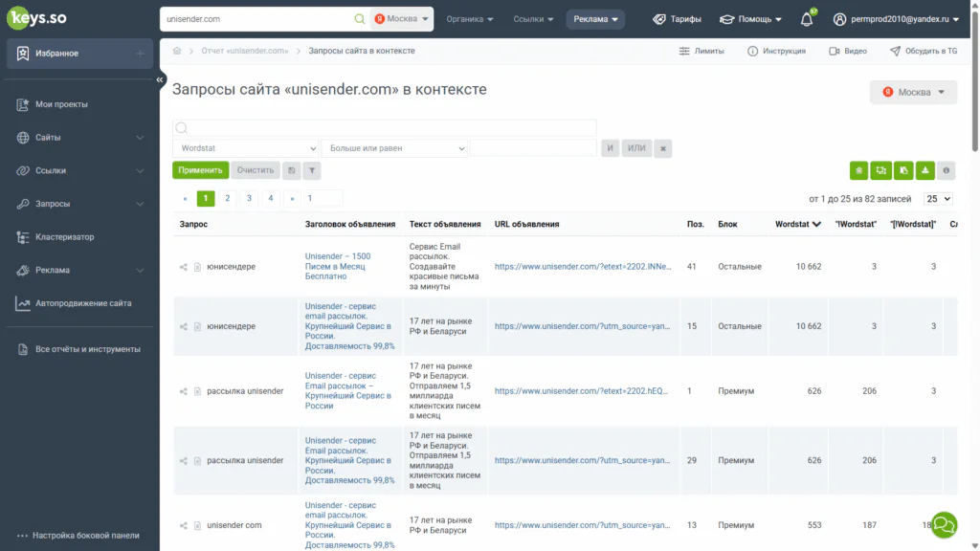Click the second green toolbar icon
Screen dimensions: 980x551
point(880,170)
